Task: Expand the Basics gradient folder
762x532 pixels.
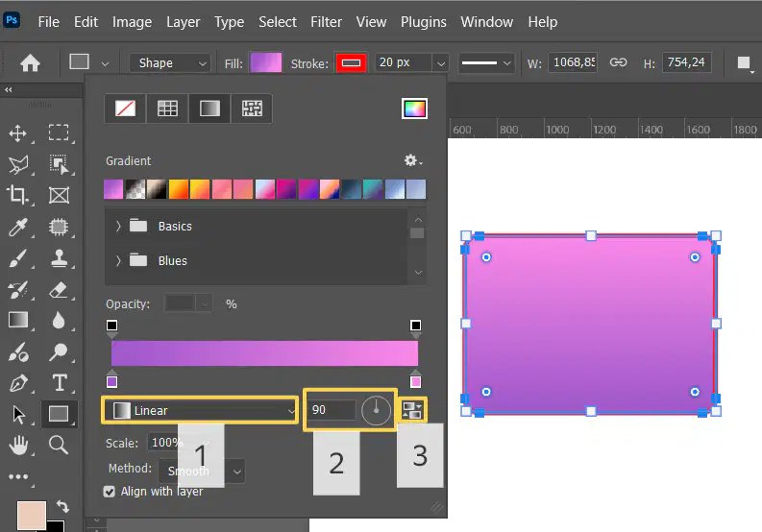Action: (x=118, y=226)
